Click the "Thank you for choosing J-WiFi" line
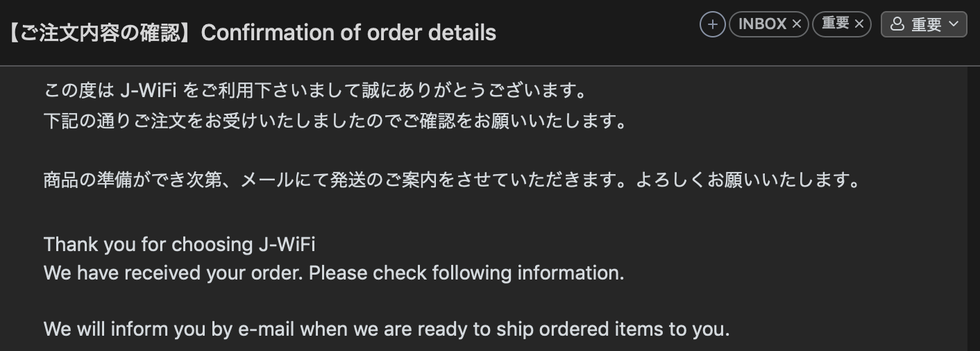The image size is (980, 351). click(x=179, y=244)
